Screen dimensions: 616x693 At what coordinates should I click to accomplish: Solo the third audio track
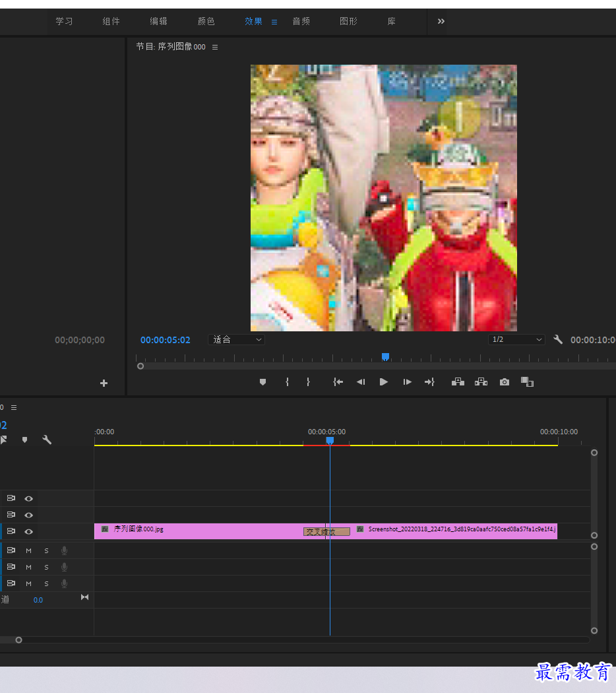click(x=46, y=583)
